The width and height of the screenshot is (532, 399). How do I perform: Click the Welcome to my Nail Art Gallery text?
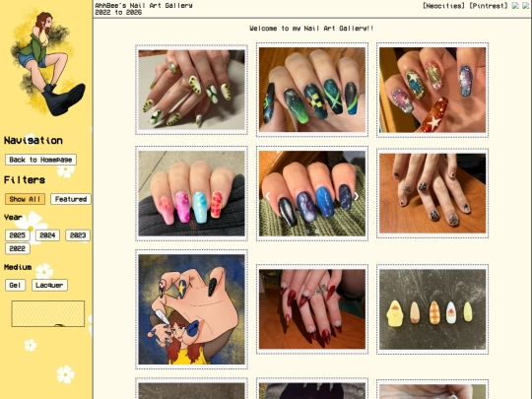(311, 29)
